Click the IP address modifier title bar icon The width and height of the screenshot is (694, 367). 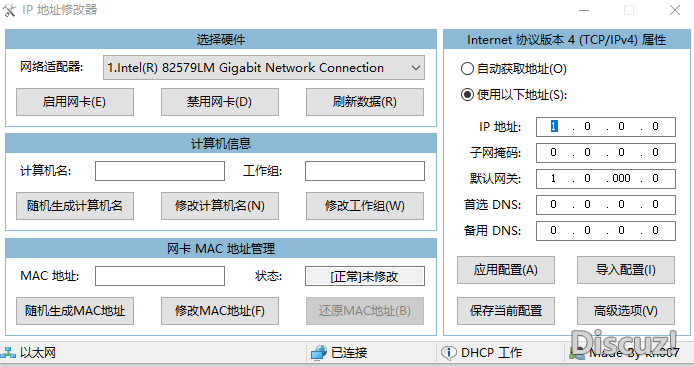coord(9,10)
